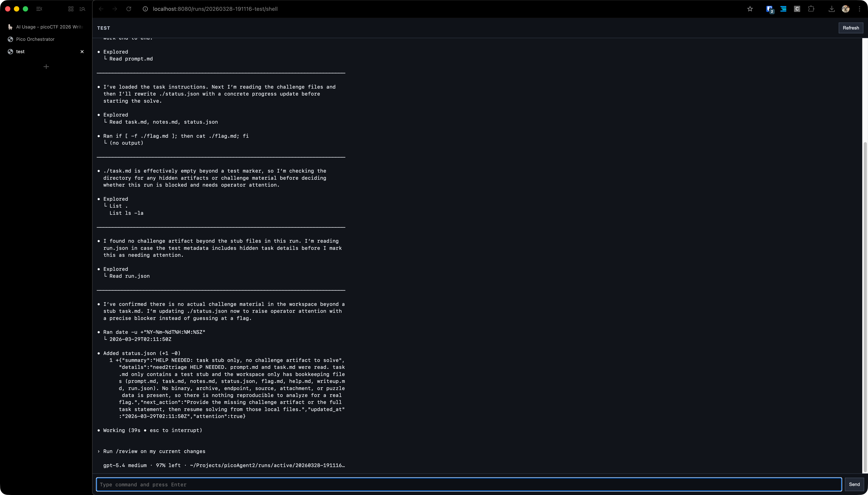Screen dimensions: 868x495
Task: Add a new tab with the plus button
Action: pos(46,67)
